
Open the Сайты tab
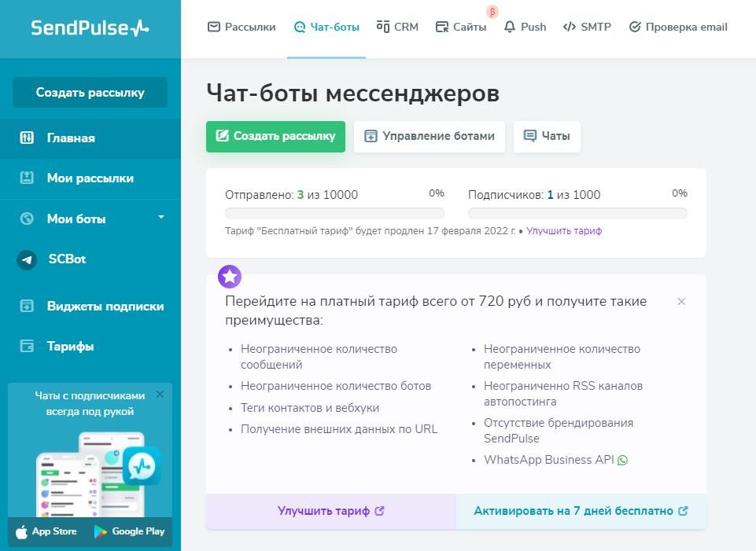click(x=460, y=27)
